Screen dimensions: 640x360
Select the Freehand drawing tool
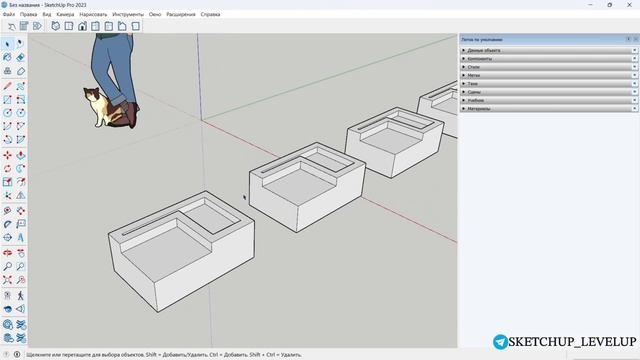(20, 86)
